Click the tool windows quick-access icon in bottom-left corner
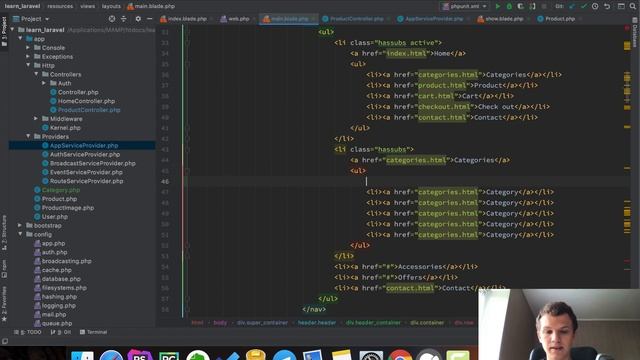 coord(4,341)
